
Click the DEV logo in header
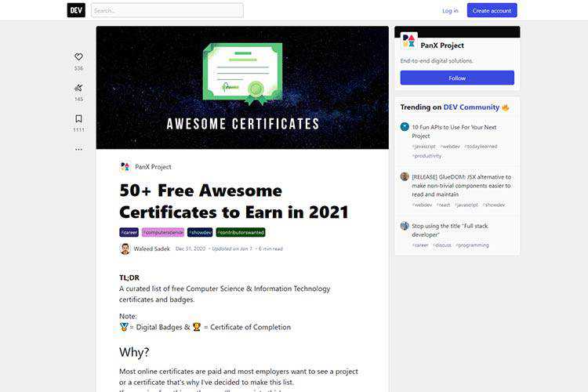[76, 10]
